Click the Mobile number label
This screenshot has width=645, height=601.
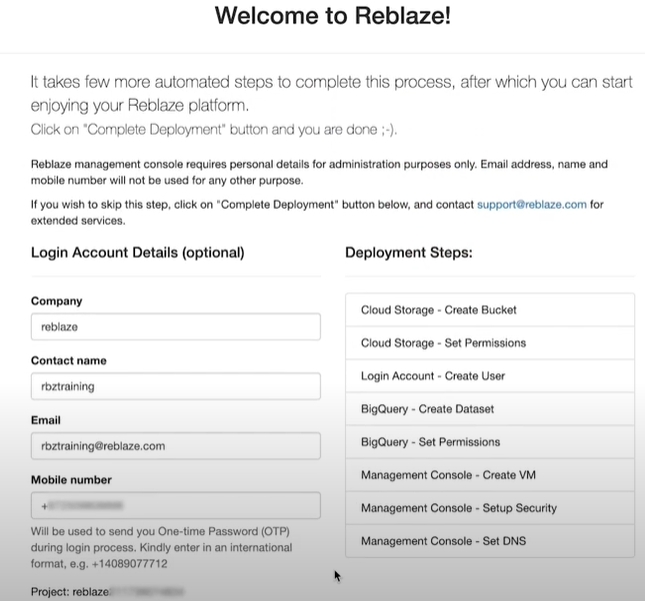tap(71, 479)
